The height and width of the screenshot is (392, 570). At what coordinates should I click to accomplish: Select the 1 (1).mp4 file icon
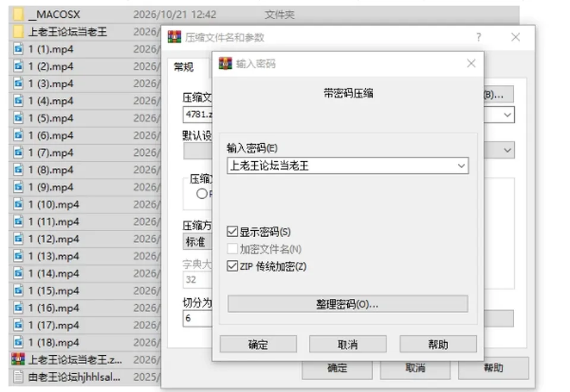click(18, 49)
